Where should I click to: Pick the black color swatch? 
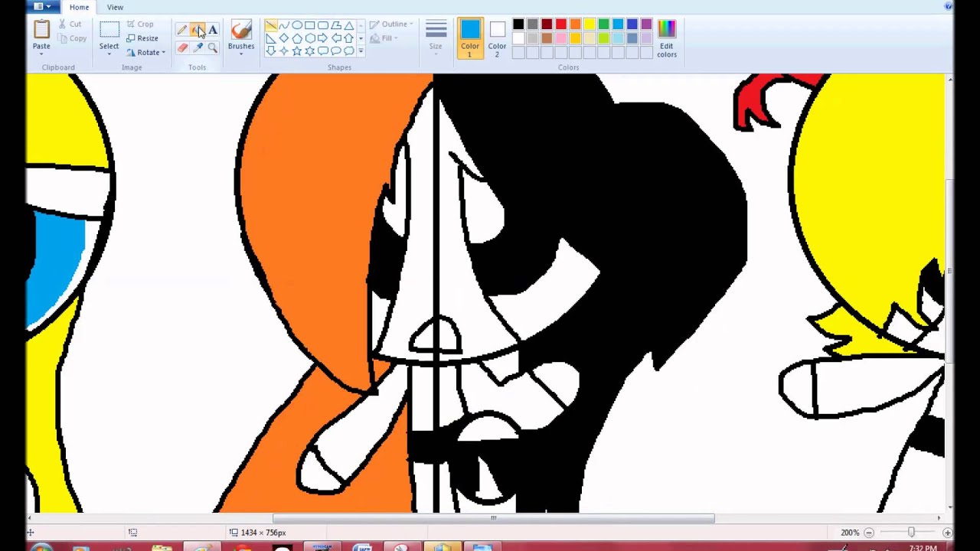click(x=518, y=24)
